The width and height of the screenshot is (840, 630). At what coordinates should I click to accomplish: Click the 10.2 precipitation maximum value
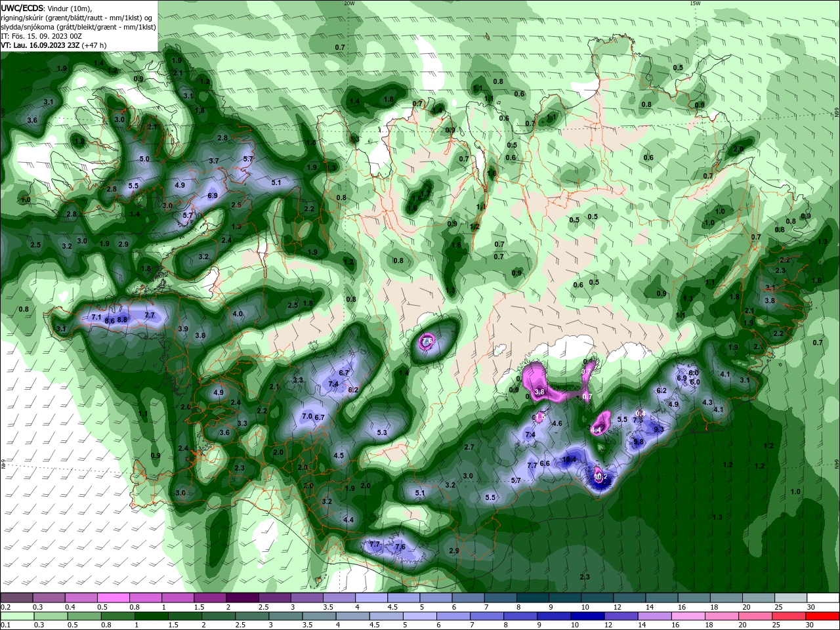click(600, 476)
